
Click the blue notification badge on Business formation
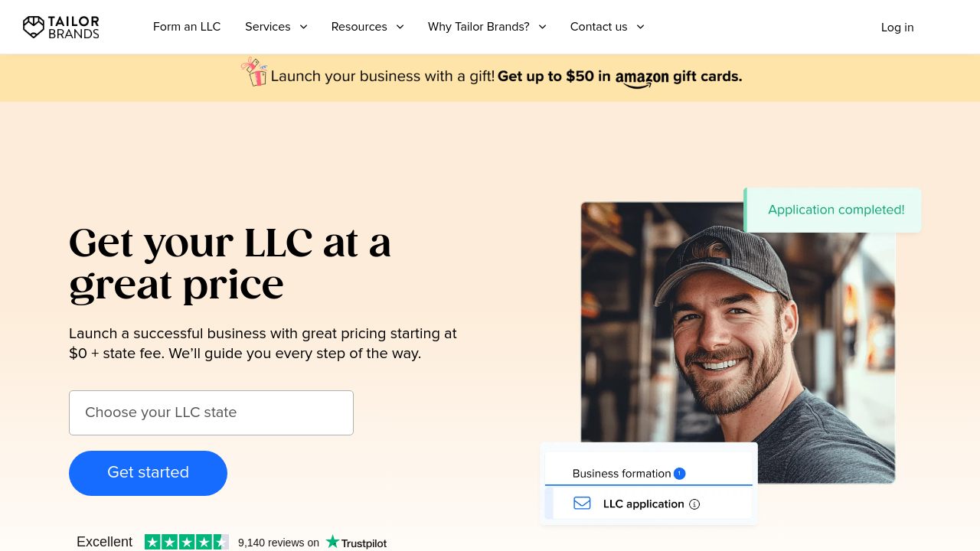[679, 474]
